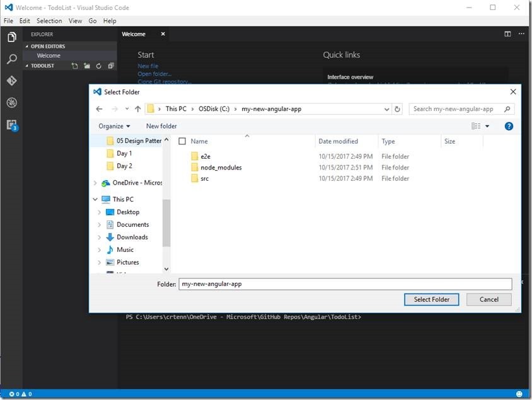
Task: Switch to the Welcome editor tab
Action: coord(134,34)
